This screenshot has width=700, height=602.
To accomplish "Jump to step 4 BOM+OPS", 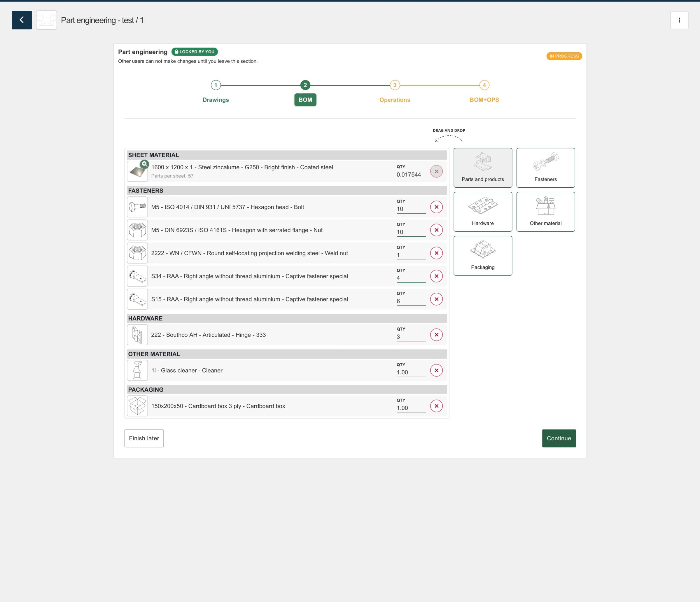I will [484, 100].
